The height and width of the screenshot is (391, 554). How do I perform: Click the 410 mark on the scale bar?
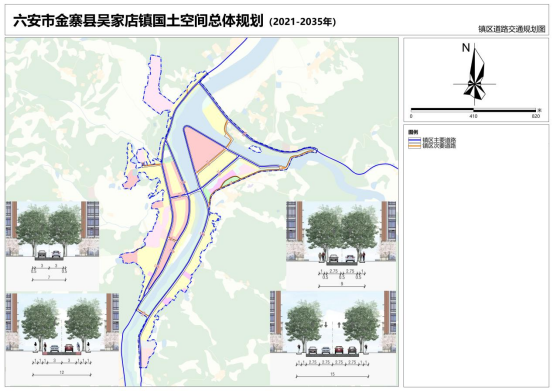click(473, 116)
